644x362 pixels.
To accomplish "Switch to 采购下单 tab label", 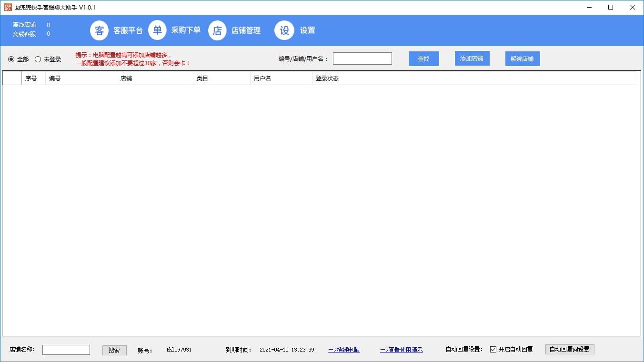I will [186, 30].
